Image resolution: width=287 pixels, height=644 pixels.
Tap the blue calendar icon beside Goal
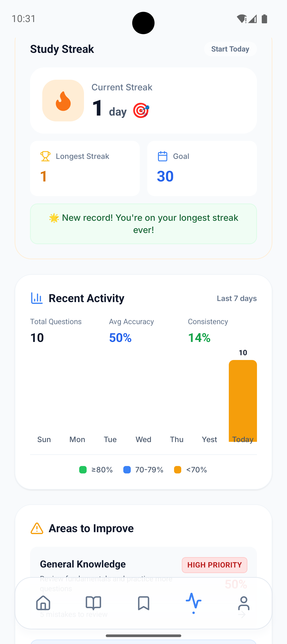tap(163, 156)
